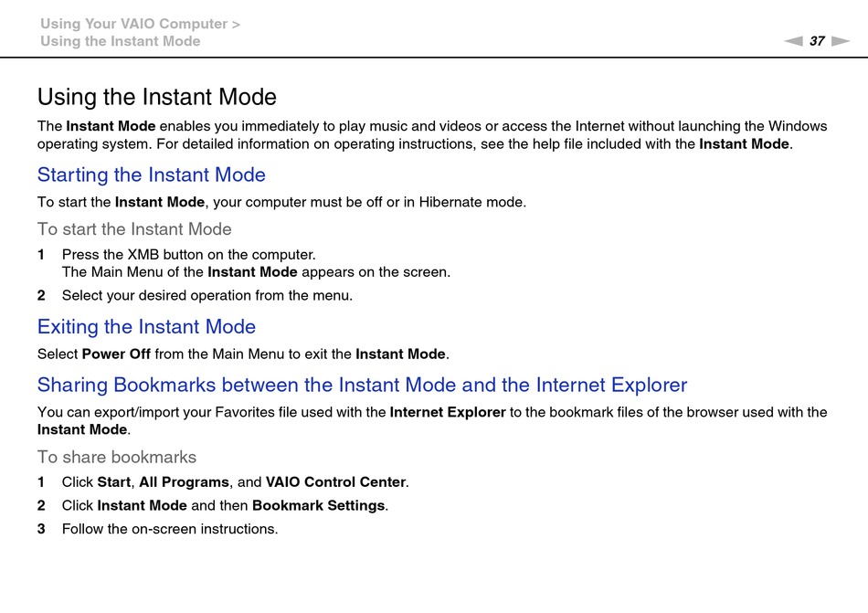
Task: Click the bold 'Power Off' text
Action: pyautogui.click(x=116, y=354)
